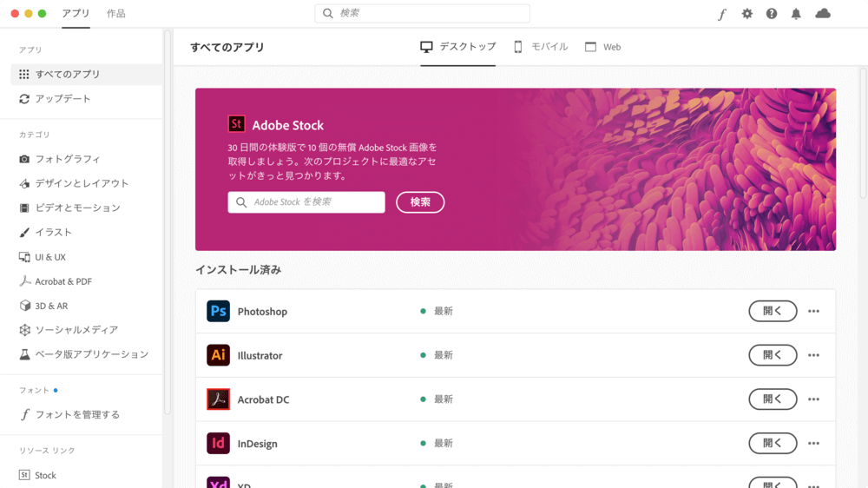Click the Adobe Stock banner title
This screenshot has height=488, width=868.
click(x=288, y=125)
